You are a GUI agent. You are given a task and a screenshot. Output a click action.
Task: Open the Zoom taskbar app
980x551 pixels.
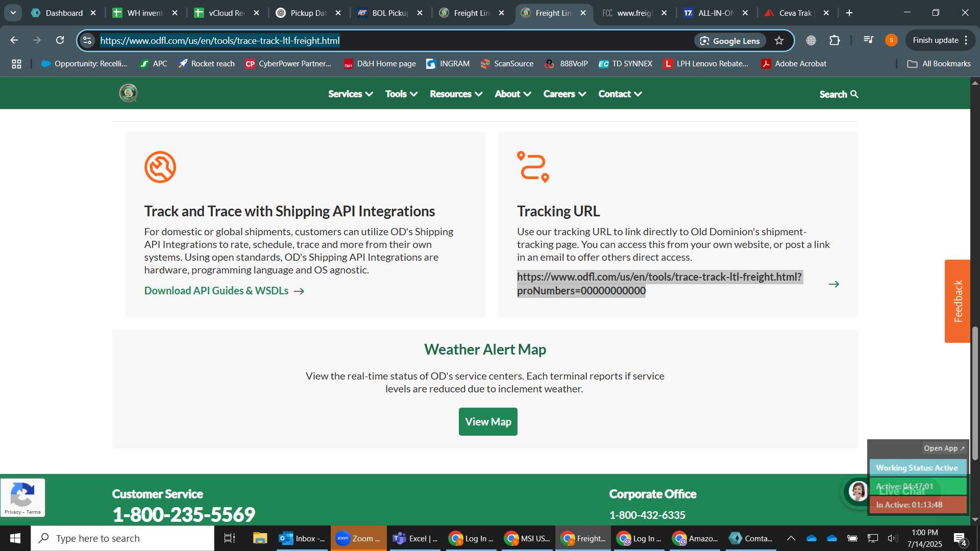(x=358, y=538)
